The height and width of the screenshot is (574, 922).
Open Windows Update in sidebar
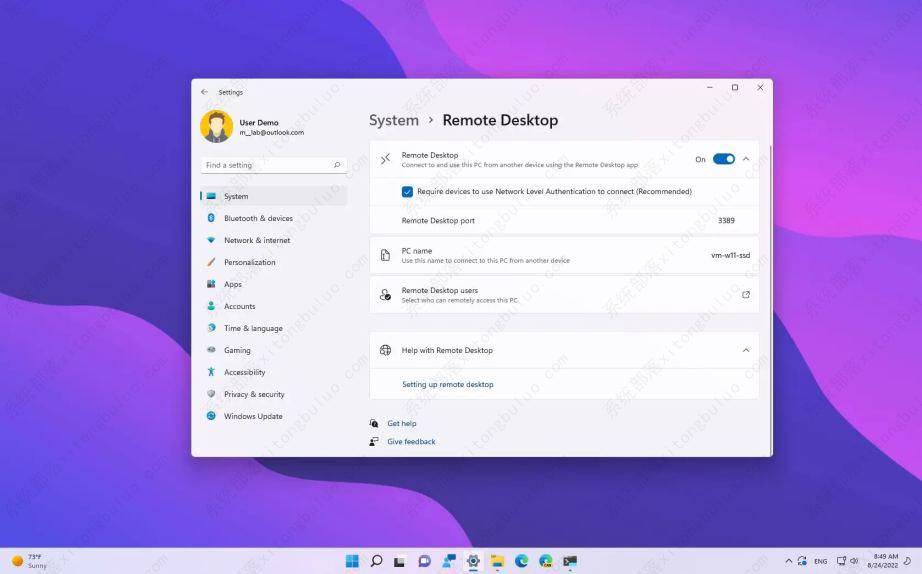click(253, 416)
